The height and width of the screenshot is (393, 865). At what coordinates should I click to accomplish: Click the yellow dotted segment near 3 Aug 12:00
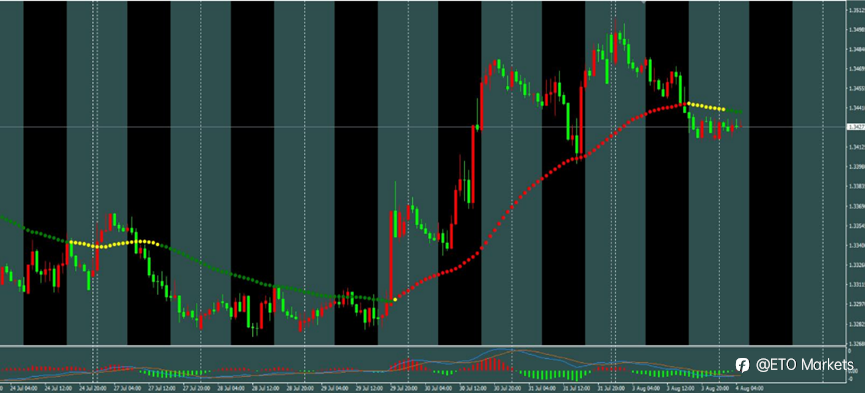tap(705, 106)
